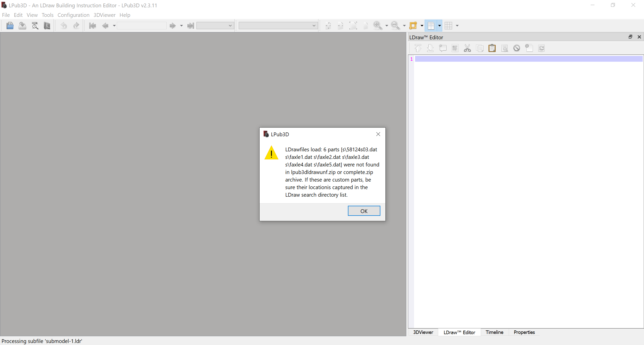Expand the ruler options dropdown arrow
This screenshot has width=644, height=345.
(422, 25)
